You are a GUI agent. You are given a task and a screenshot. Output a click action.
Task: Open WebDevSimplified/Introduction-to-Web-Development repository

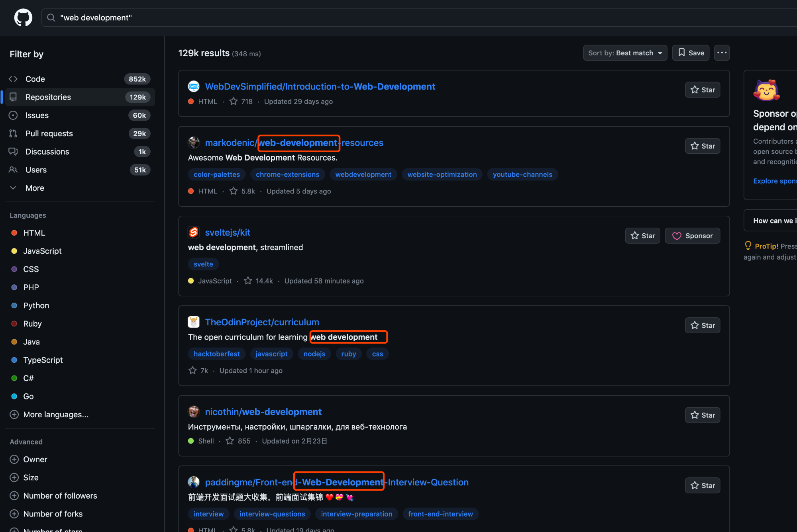(x=320, y=86)
